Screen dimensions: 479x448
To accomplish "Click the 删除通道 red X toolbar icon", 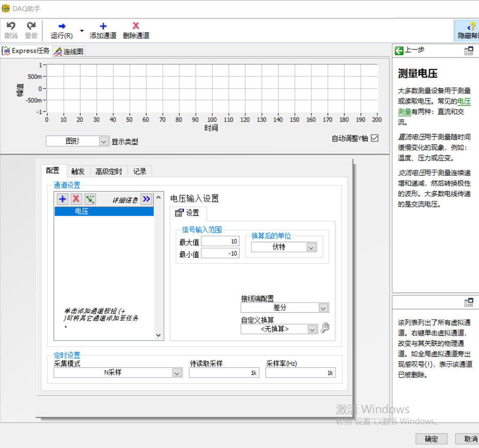I will 136,26.
